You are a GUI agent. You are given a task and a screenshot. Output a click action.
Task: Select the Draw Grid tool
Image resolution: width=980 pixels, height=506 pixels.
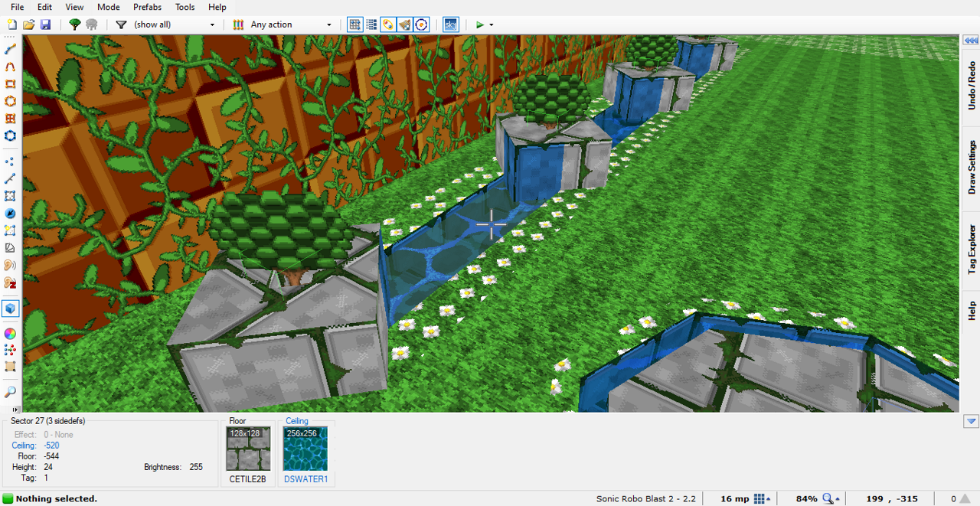[10, 119]
